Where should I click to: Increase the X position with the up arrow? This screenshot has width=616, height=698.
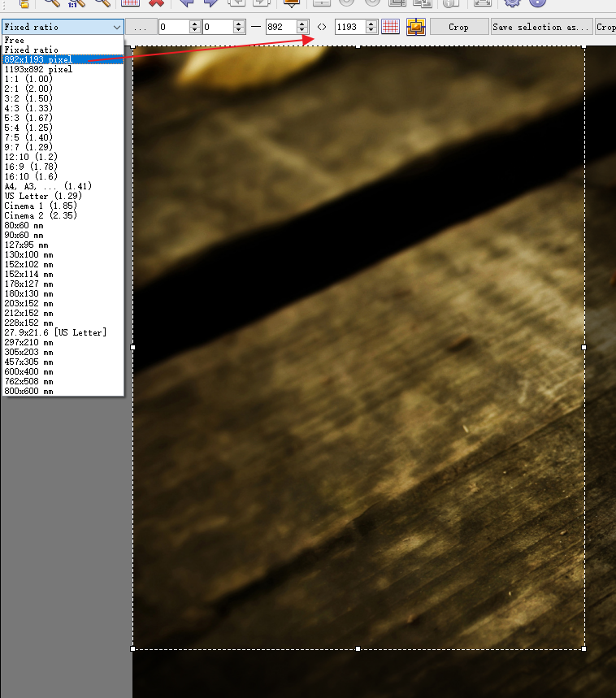pyautogui.click(x=194, y=24)
